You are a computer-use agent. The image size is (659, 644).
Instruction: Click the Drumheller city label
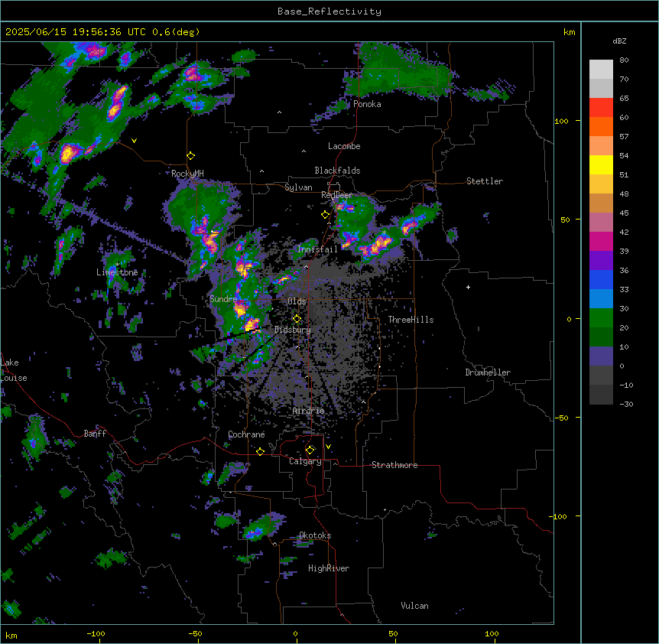coord(488,372)
